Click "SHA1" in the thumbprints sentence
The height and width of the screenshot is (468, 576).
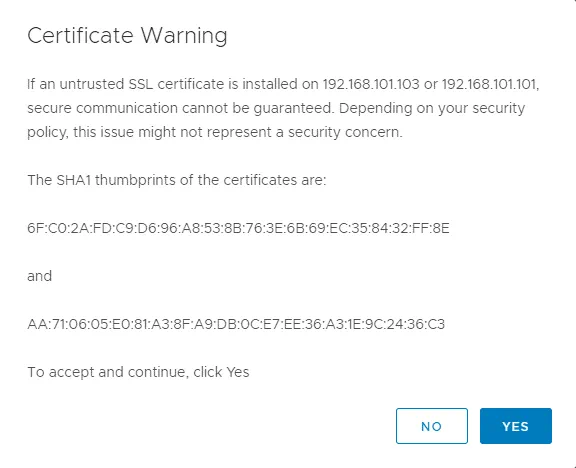[x=73, y=180]
